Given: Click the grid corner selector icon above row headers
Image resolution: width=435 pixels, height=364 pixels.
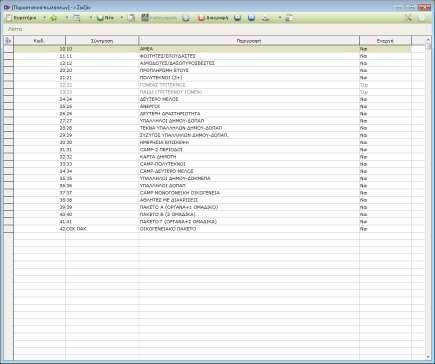Looking at the screenshot, I should pos(8,41).
